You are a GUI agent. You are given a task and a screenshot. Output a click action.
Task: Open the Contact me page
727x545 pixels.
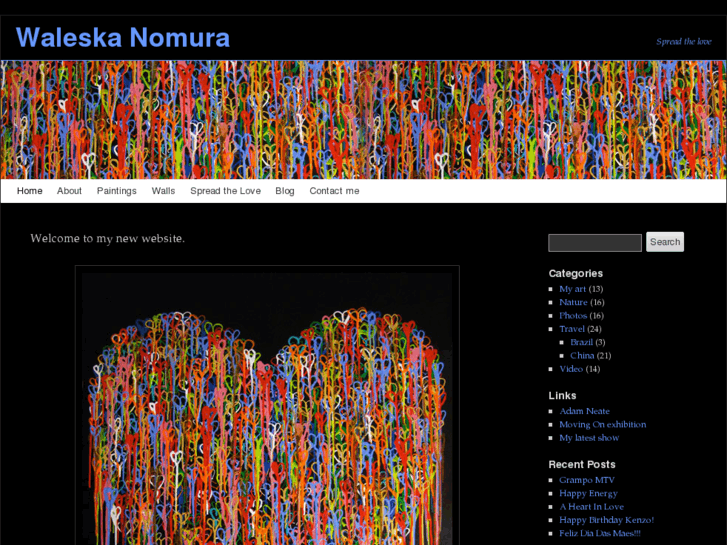[x=334, y=191]
